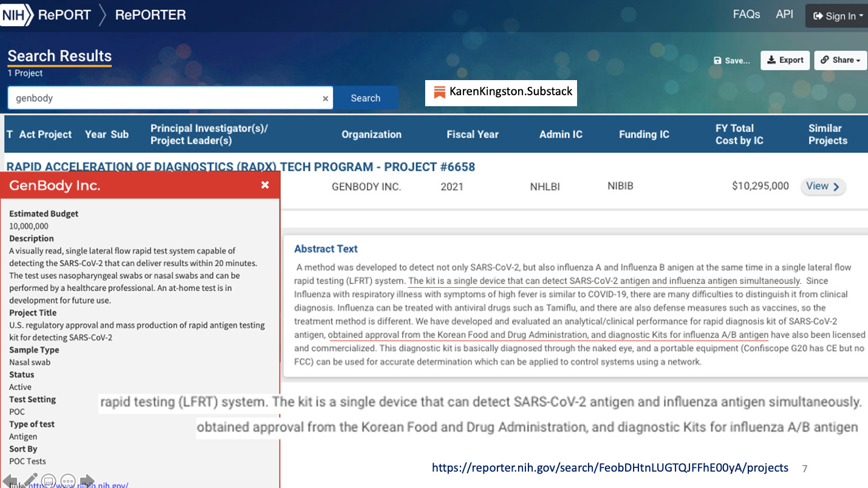
Task: Open the RADx Tech Program project #6658 title
Action: (x=241, y=167)
